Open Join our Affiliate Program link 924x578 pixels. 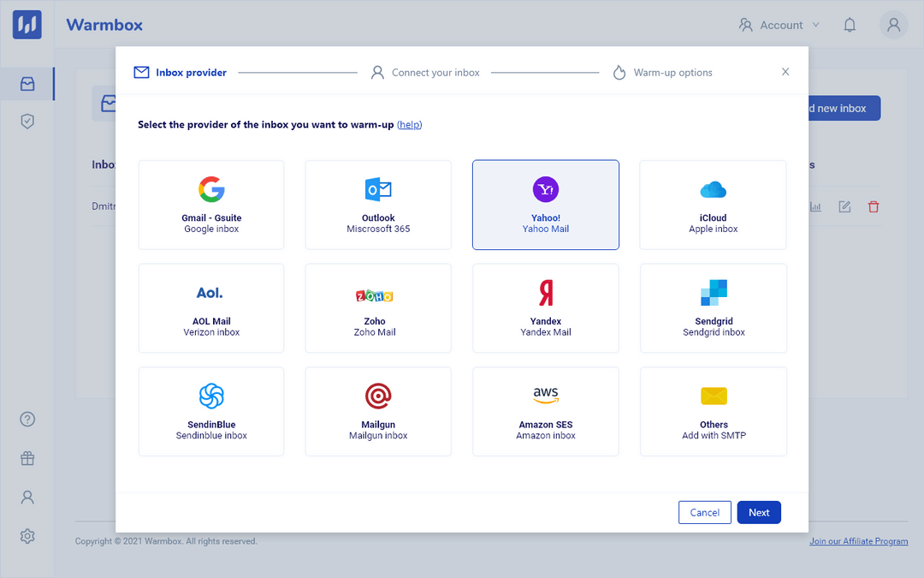pyautogui.click(x=858, y=540)
